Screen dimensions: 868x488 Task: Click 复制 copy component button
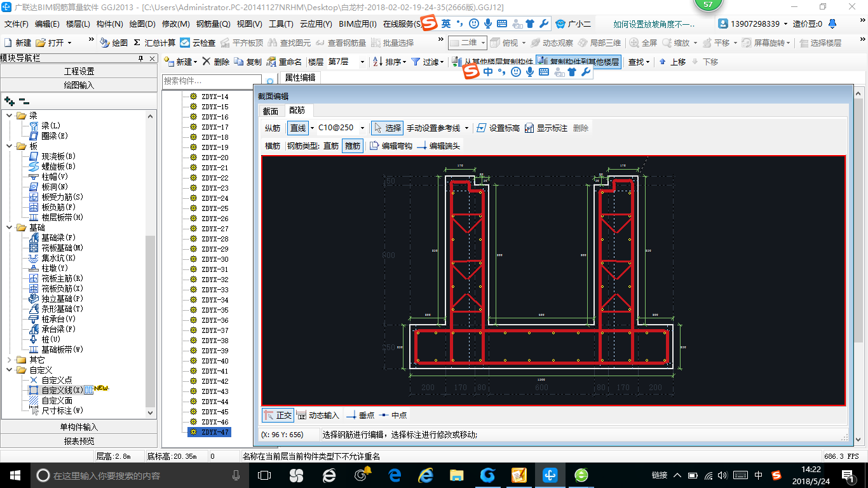click(248, 62)
